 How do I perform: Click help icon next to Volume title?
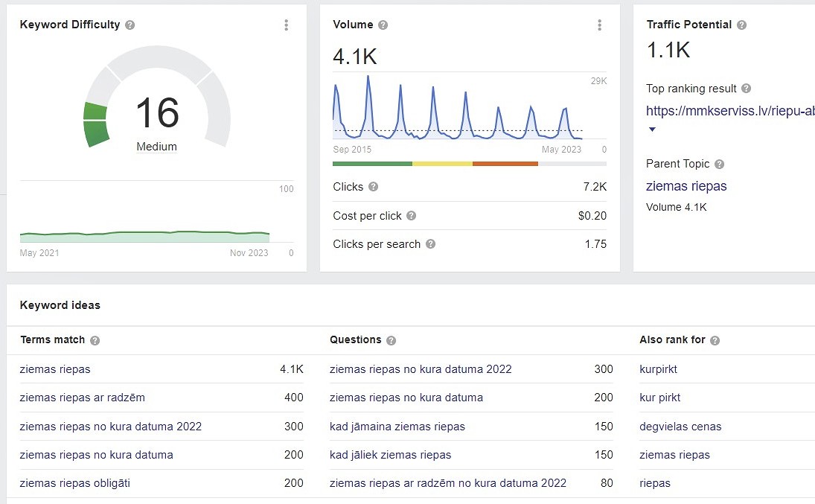click(x=383, y=25)
